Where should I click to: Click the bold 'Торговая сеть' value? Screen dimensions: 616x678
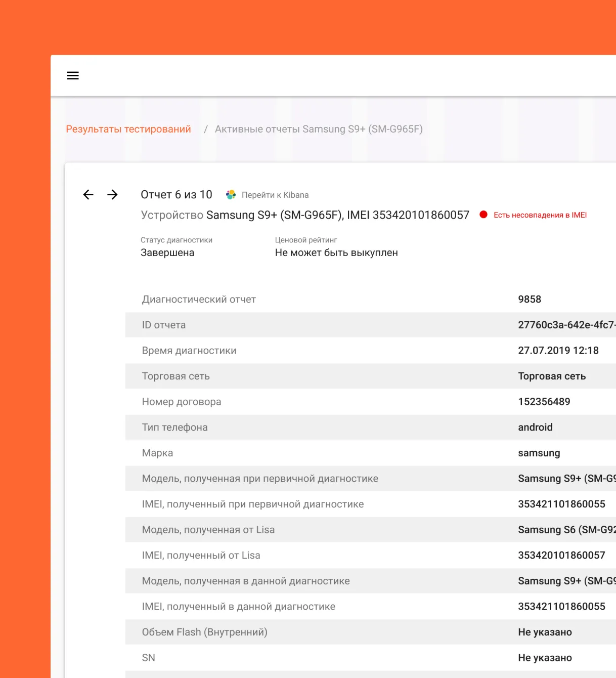pos(552,376)
